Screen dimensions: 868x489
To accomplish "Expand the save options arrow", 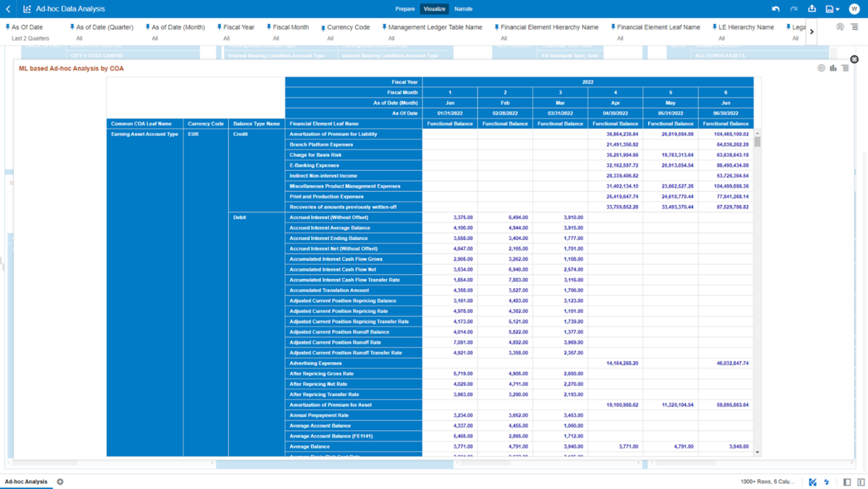I will coord(837,10).
